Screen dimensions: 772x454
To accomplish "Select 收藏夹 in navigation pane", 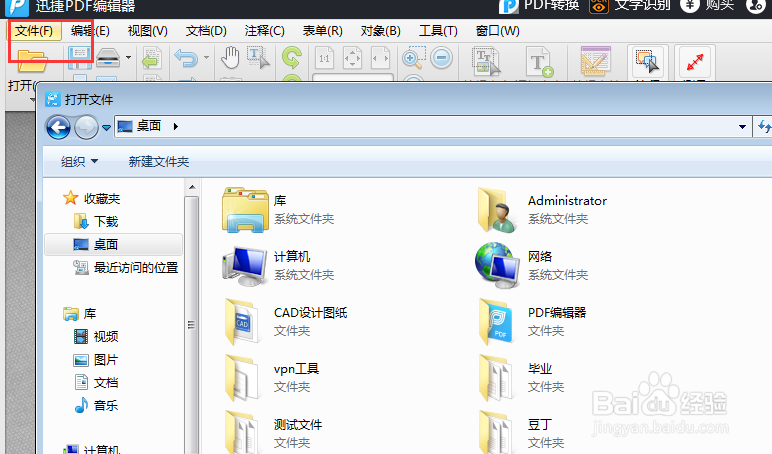I will coord(92,198).
